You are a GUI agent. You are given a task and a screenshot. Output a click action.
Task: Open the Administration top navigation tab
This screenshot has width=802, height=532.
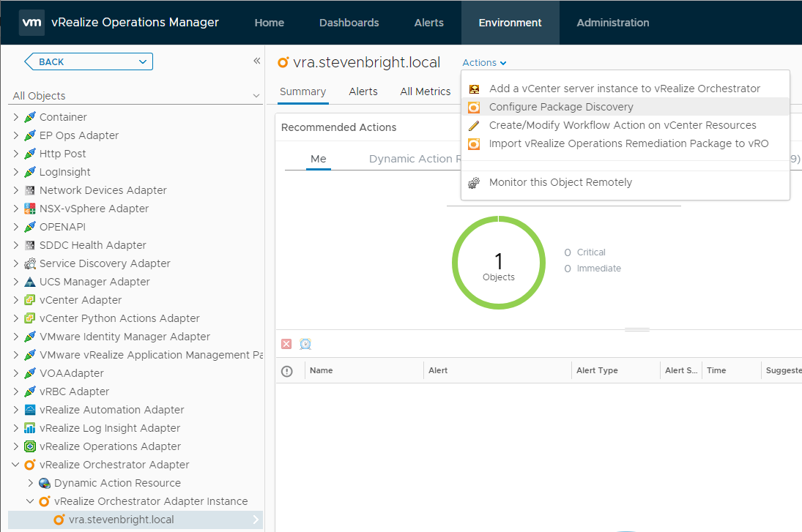tap(613, 23)
